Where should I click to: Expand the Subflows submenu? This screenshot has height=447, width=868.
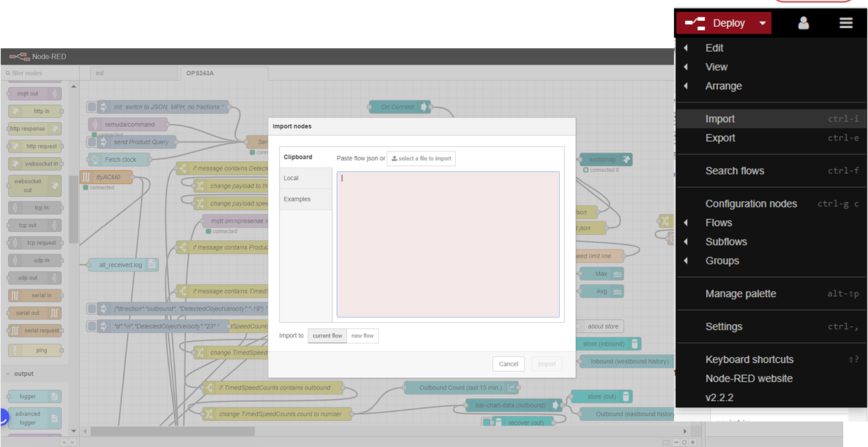coord(771,242)
